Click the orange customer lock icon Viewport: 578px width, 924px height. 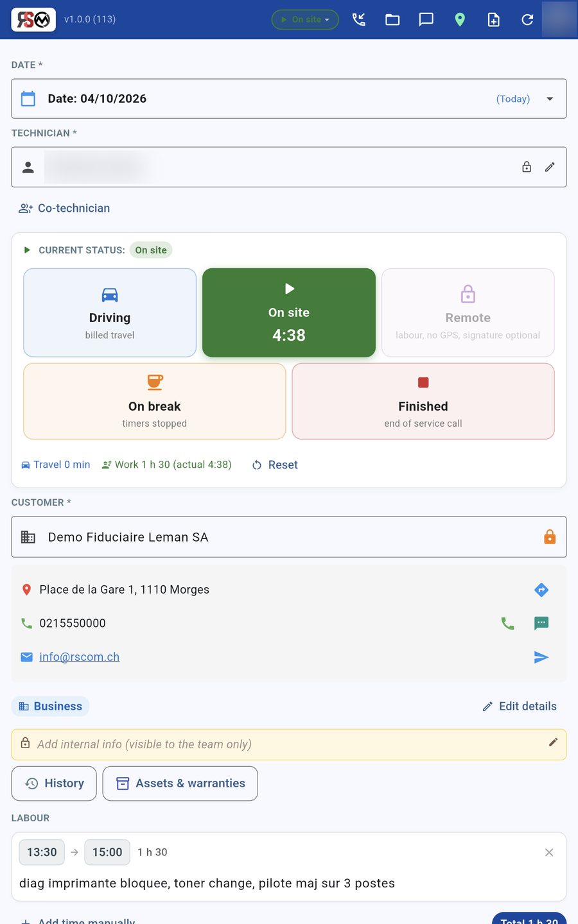click(x=550, y=537)
